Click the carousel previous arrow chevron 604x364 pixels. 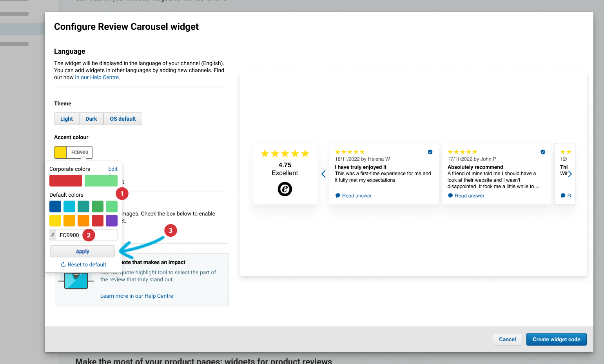[x=323, y=174]
